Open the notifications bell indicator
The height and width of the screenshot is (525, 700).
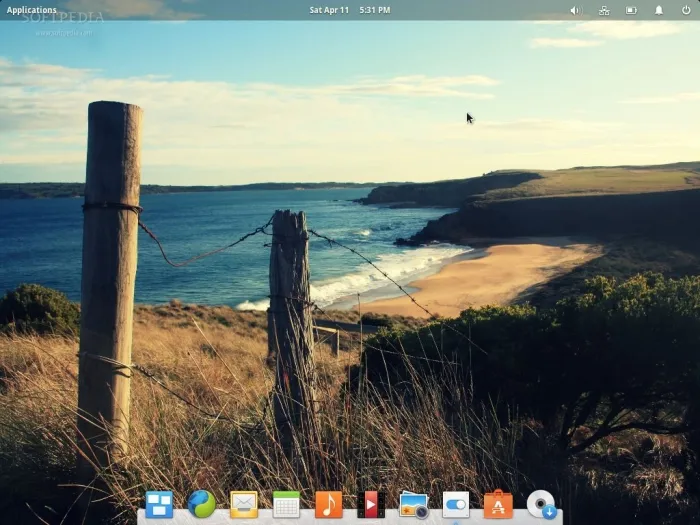click(x=659, y=10)
